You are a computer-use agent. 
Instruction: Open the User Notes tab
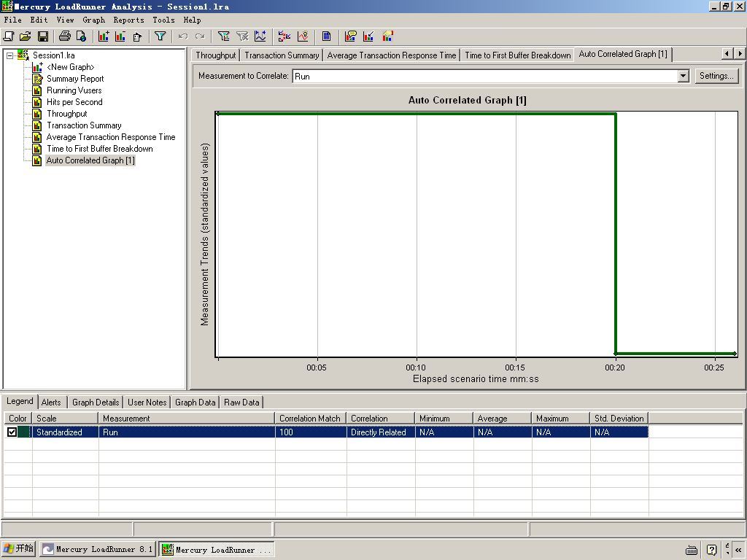147,402
